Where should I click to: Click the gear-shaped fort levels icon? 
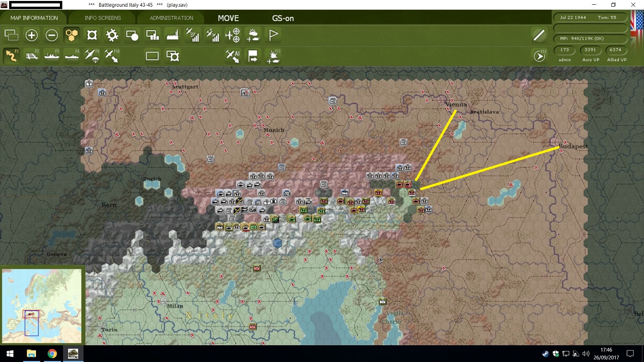tap(112, 35)
